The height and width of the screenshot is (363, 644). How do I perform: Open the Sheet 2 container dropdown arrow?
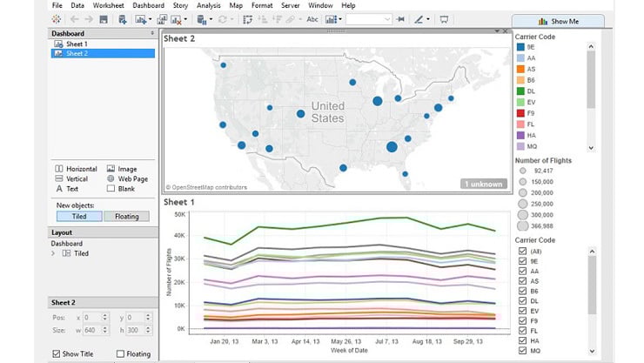click(497, 31)
